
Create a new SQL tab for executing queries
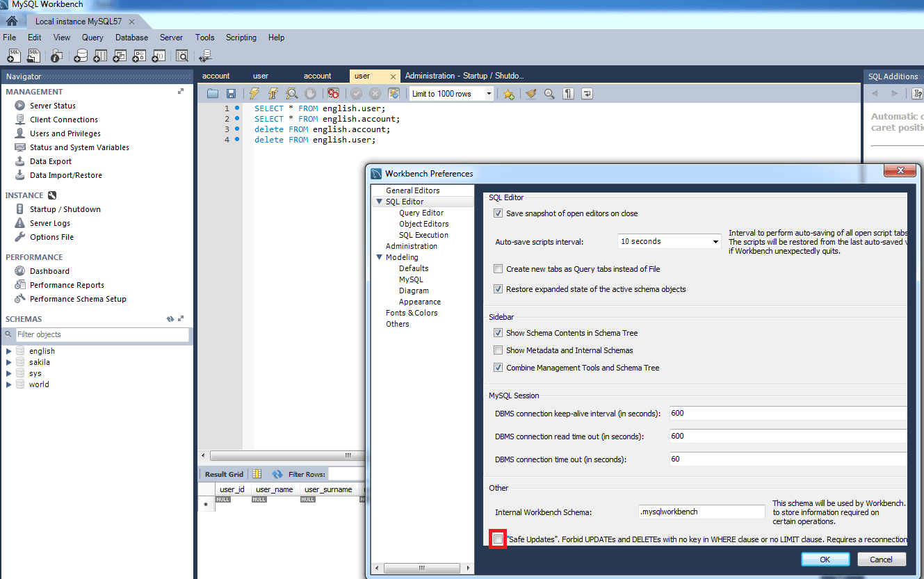pos(14,56)
